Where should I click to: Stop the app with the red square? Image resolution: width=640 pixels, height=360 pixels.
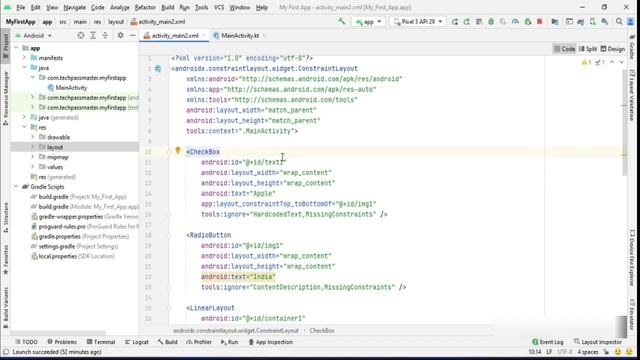coord(540,22)
